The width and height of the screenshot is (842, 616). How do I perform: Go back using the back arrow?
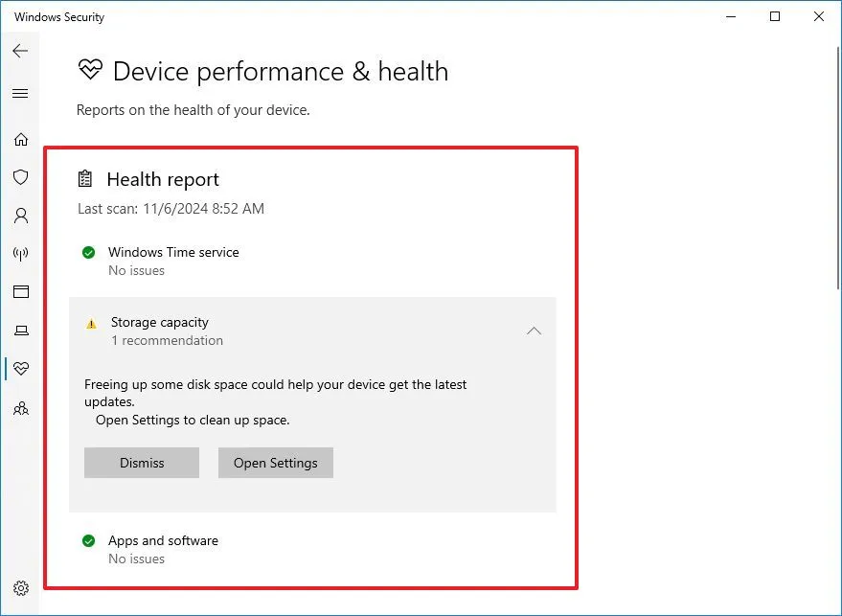point(20,51)
